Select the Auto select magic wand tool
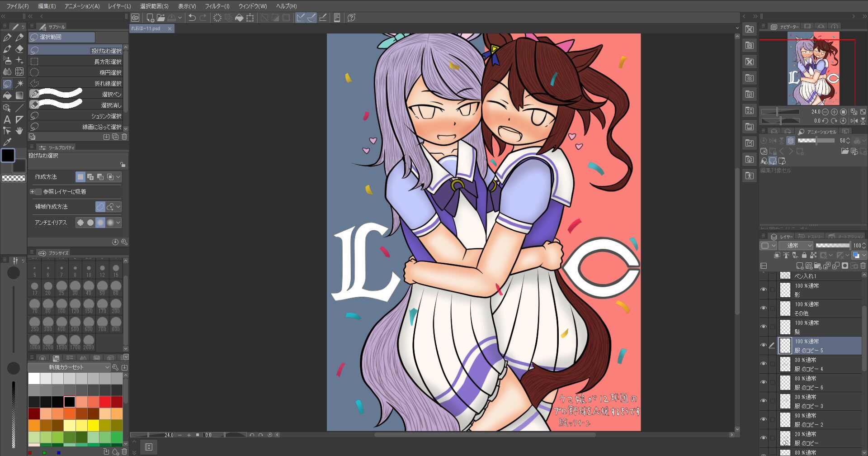Screen dimensions: 868x456 pyautogui.click(x=19, y=84)
